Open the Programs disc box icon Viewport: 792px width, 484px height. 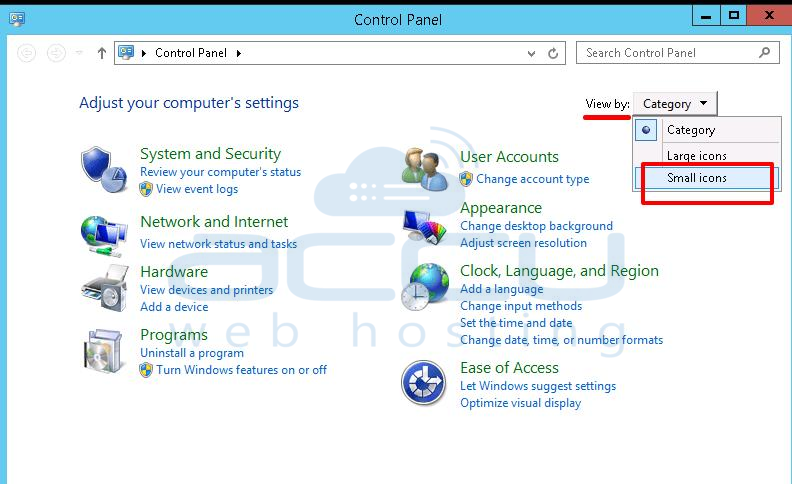coord(104,352)
